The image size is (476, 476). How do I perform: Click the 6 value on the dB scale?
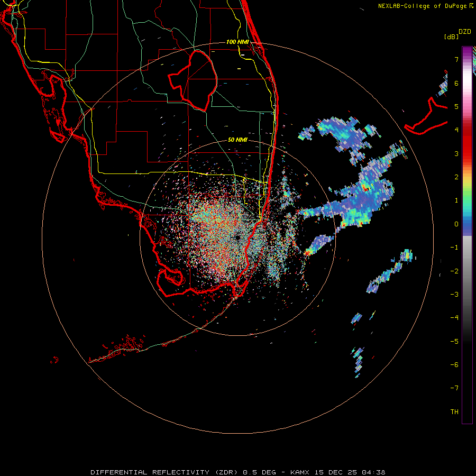coord(456,83)
